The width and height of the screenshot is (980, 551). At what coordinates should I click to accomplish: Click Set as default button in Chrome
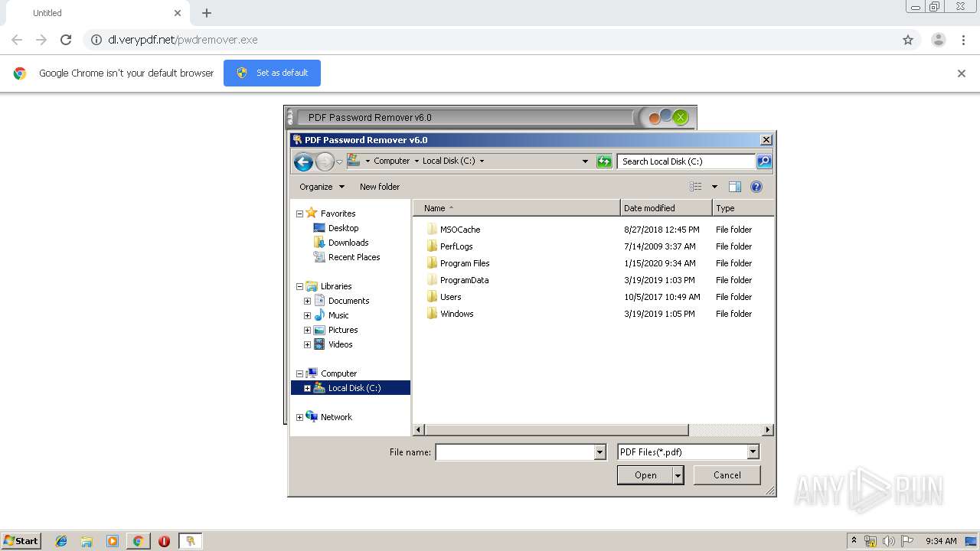tap(272, 73)
